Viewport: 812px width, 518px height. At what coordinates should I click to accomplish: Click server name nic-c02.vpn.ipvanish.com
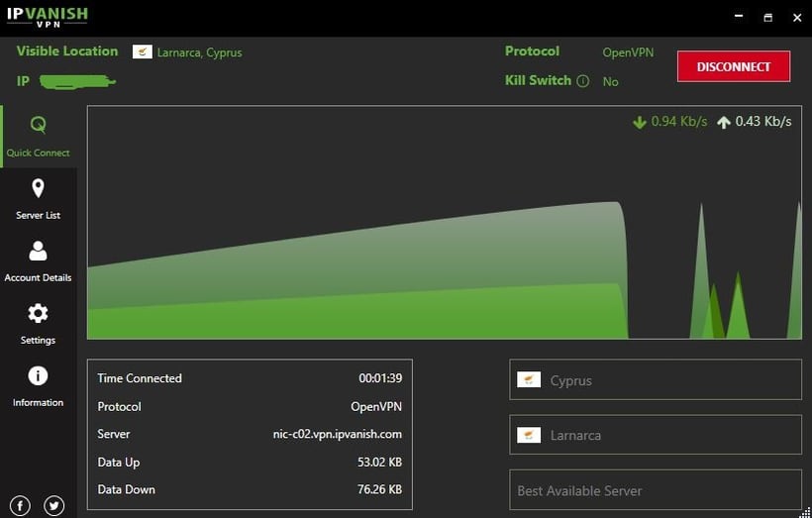click(x=337, y=434)
